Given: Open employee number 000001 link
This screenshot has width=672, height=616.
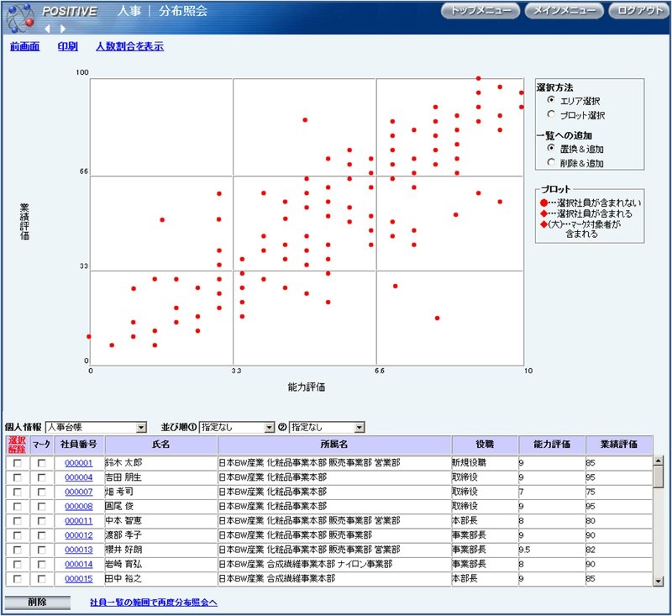Looking at the screenshot, I should 79,463.
